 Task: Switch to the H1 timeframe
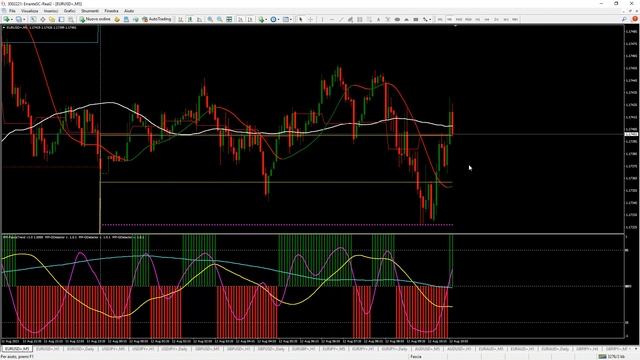[x=478, y=19]
